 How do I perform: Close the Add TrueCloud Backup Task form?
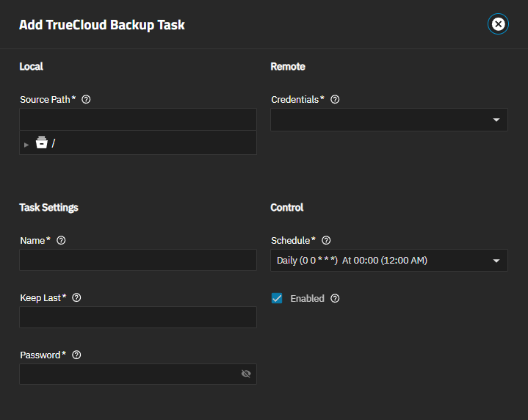click(x=498, y=24)
